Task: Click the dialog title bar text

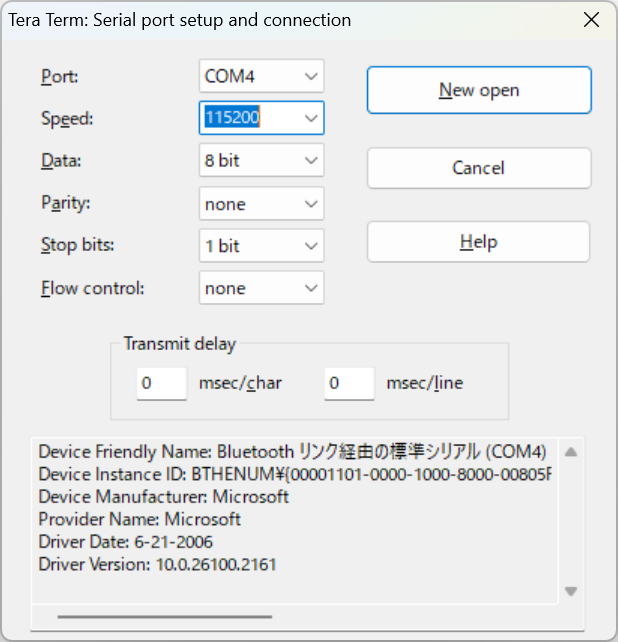Action: coord(180,20)
